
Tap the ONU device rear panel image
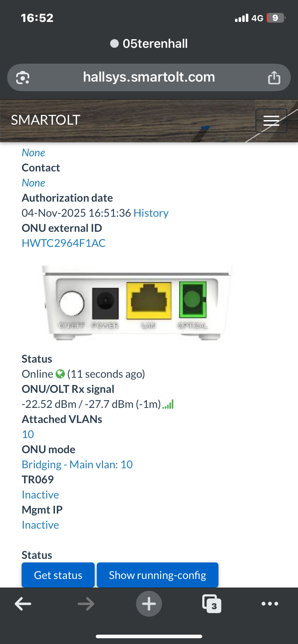coord(137,303)
